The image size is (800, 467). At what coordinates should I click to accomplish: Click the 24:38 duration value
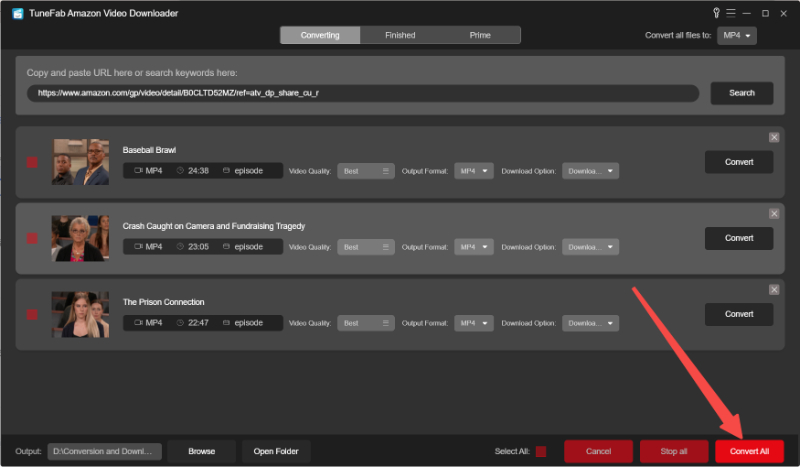click(198, 170)
